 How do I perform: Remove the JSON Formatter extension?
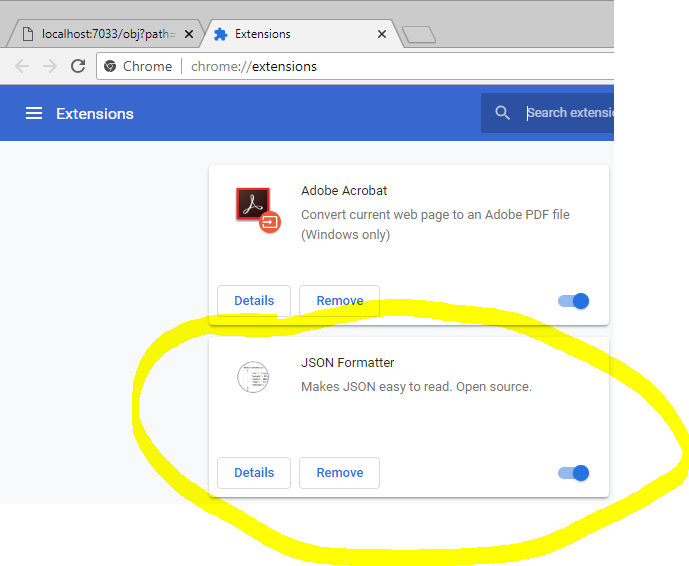tap(340, 473)
